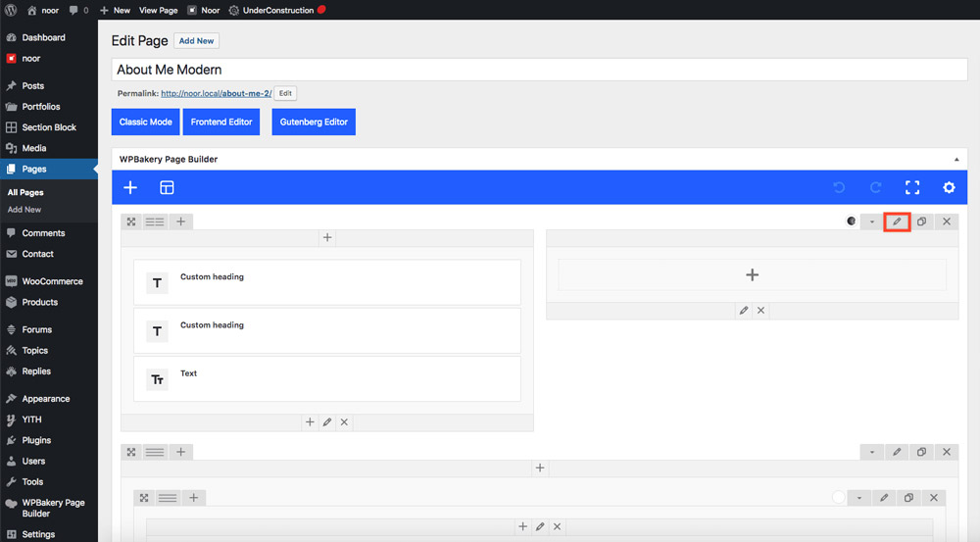Change inner row column layout
This screenshot has width=980, height=542.
click(x=168, y=498)
